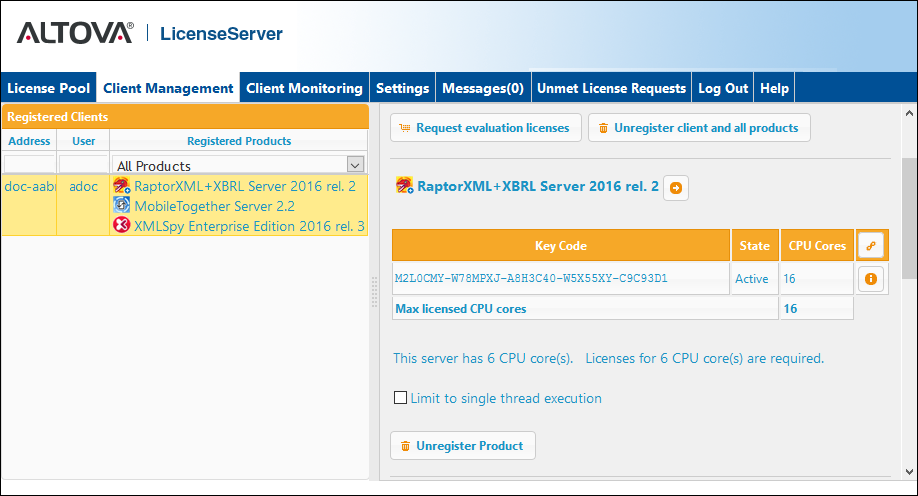Switch to the License Pool tab
This screenshot has width=918, height=496.
pyautogui.click(x=49, y=88)
